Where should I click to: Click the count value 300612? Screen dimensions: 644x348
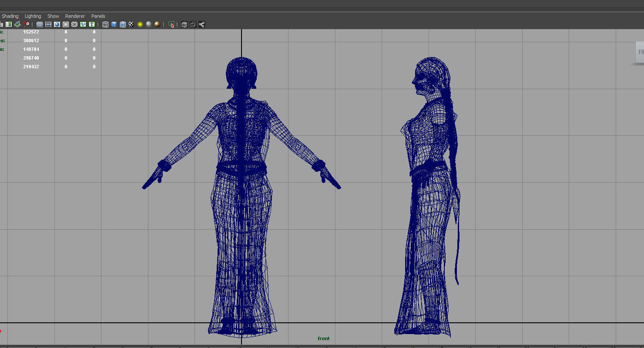pos(31,40)
